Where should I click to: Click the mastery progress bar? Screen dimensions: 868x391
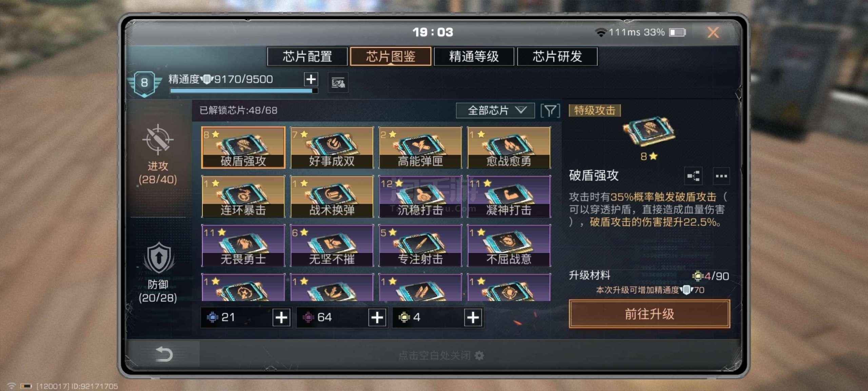tap(244, 91)
